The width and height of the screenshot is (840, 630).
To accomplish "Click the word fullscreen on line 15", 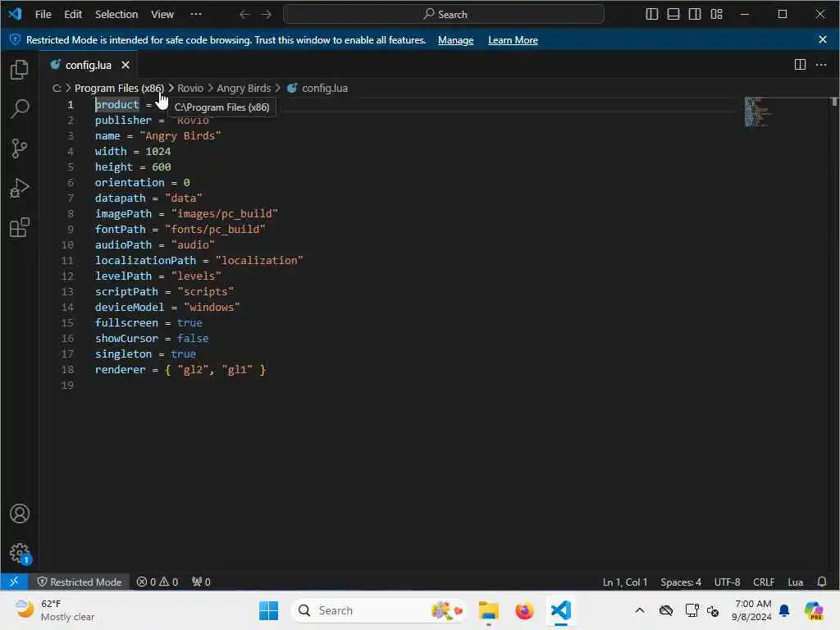I will 126,322.
